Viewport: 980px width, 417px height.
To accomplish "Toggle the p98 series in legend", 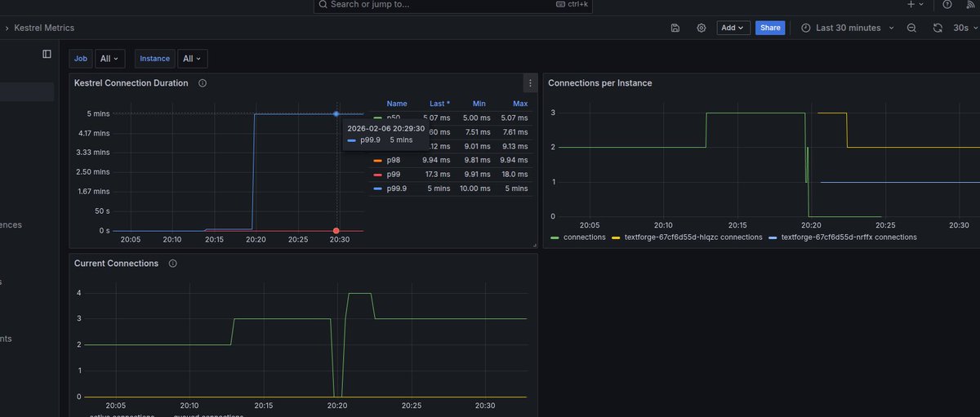I will 393,160.
